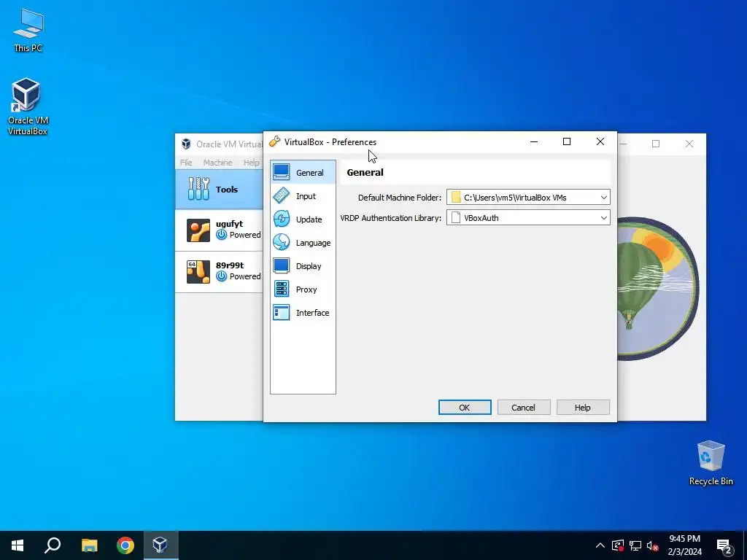Show hidden system tray icons

[600, 545]
